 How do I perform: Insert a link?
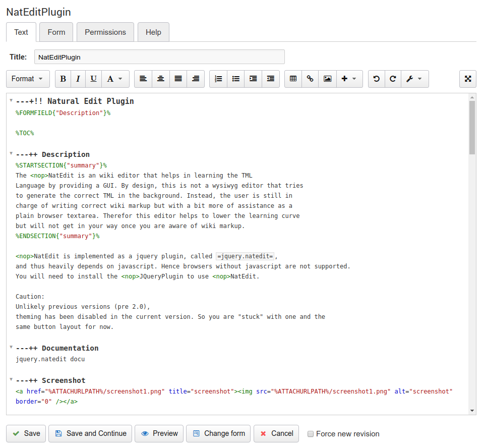pos(310,79)
